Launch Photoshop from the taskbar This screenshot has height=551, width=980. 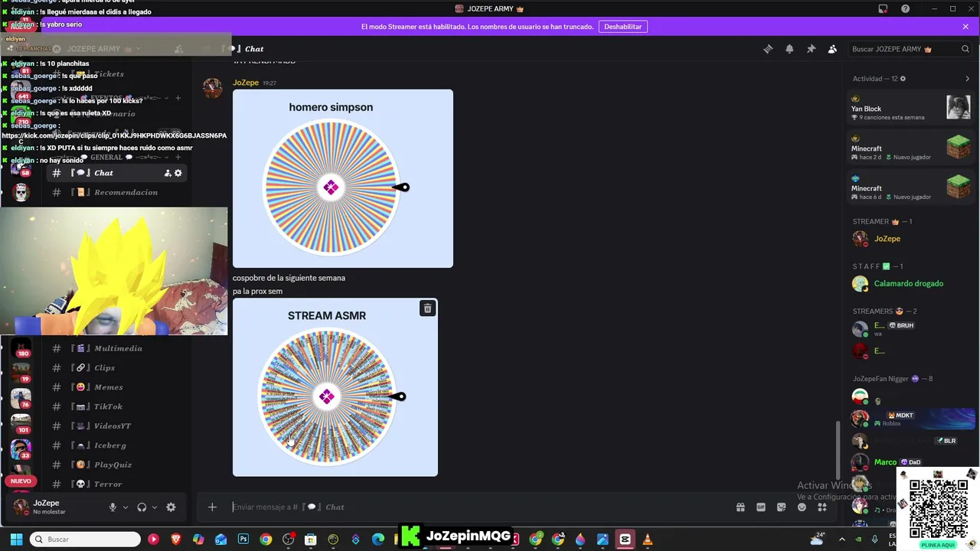point(243,540)
